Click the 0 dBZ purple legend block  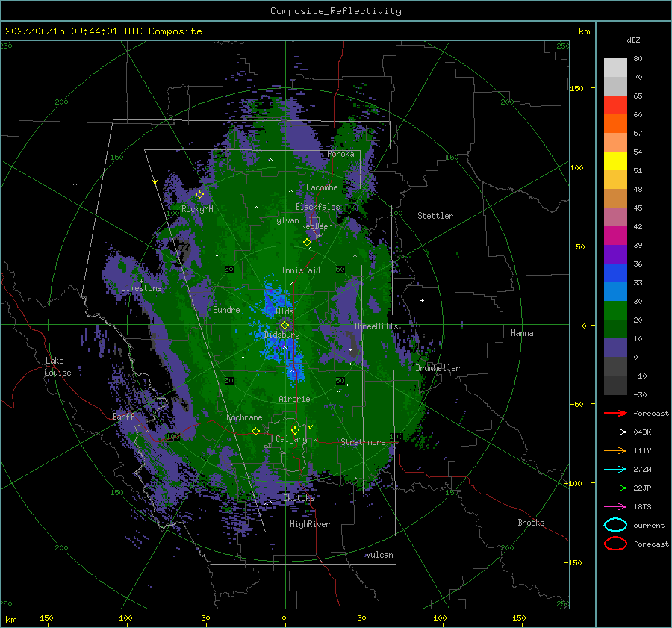tap(615, 347)
